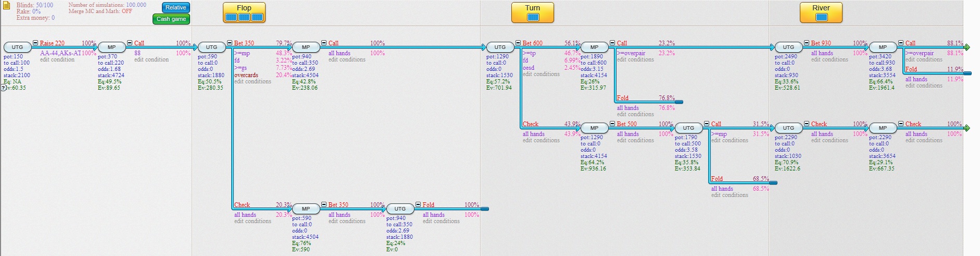Select the first flop card slot
Image resolution: width=980 pixels, height=256 pixels.
[x=231, y=17]
